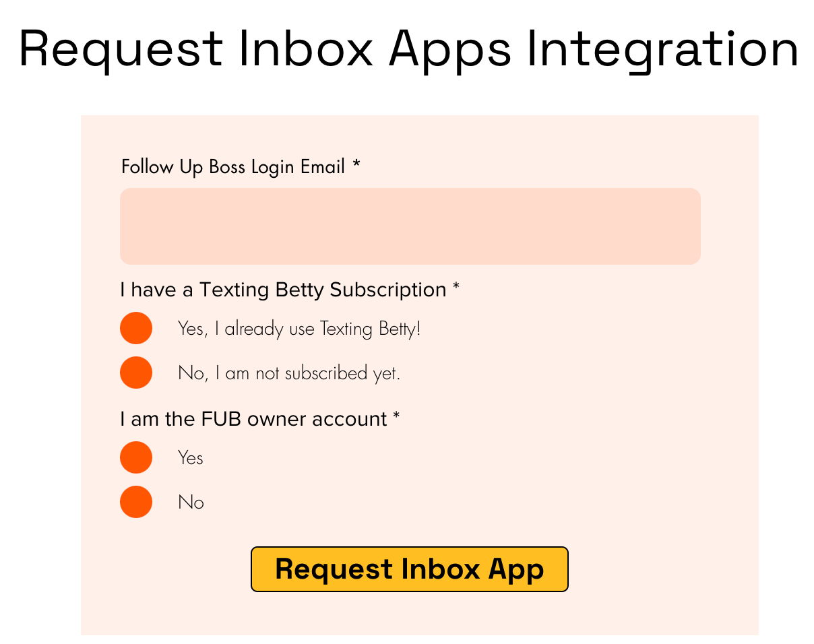This screenshot has width=814, height=644.
Task: Click the "Yes, I already use Texting Betty!" text label
Action: click(x=299, y=328)
